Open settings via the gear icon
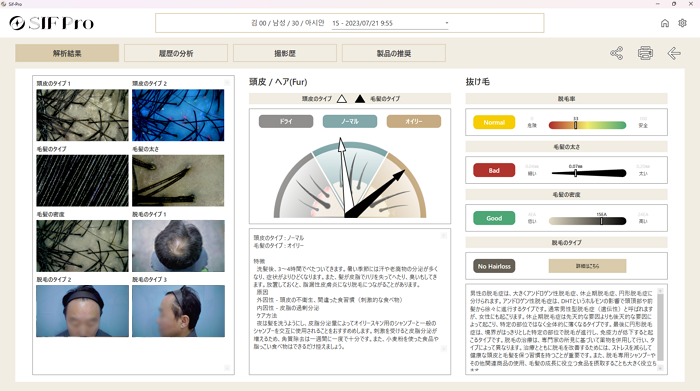This screenshot has height=391, width=700. click(x=682, y=23)
